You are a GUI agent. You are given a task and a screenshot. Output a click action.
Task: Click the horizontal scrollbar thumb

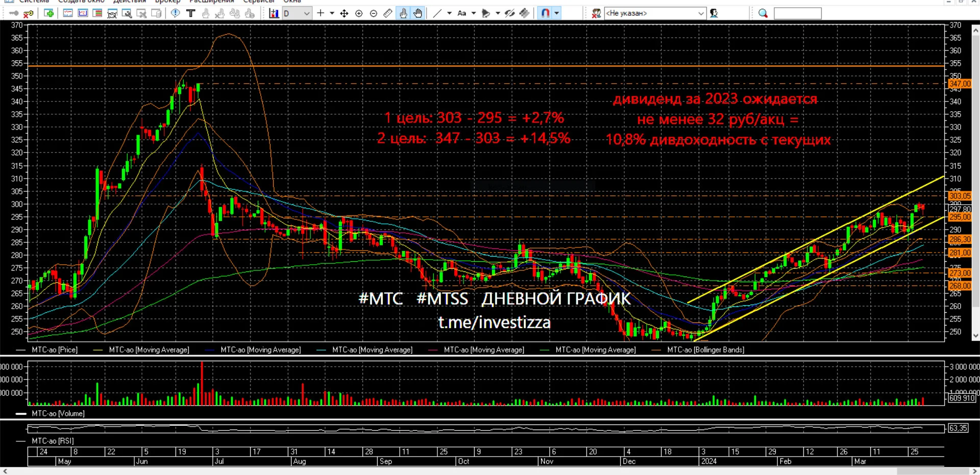pos(934,471)
